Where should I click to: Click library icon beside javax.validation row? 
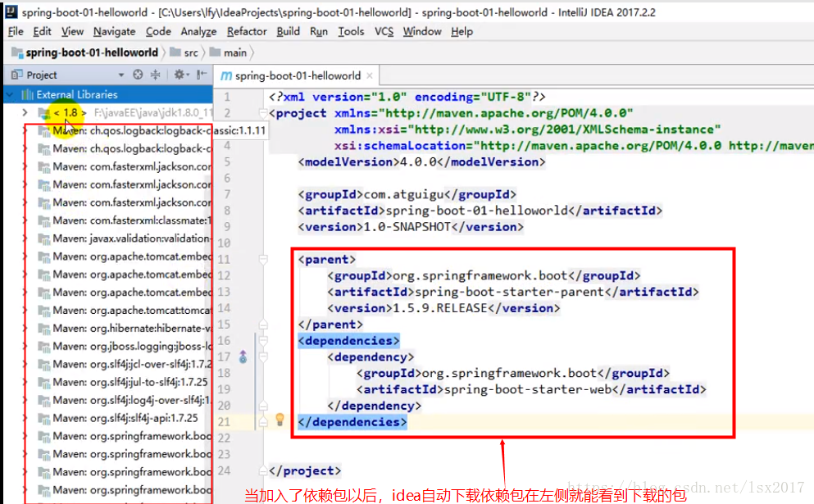(x=44, y=238)
